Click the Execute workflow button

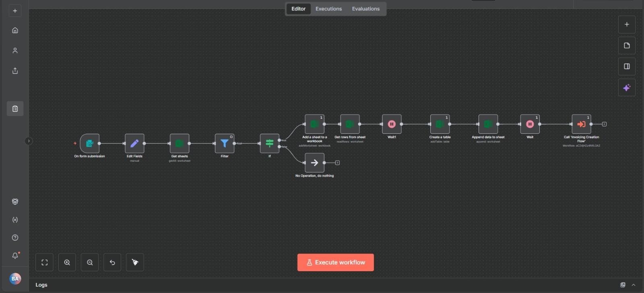click(x=335, y=262)
